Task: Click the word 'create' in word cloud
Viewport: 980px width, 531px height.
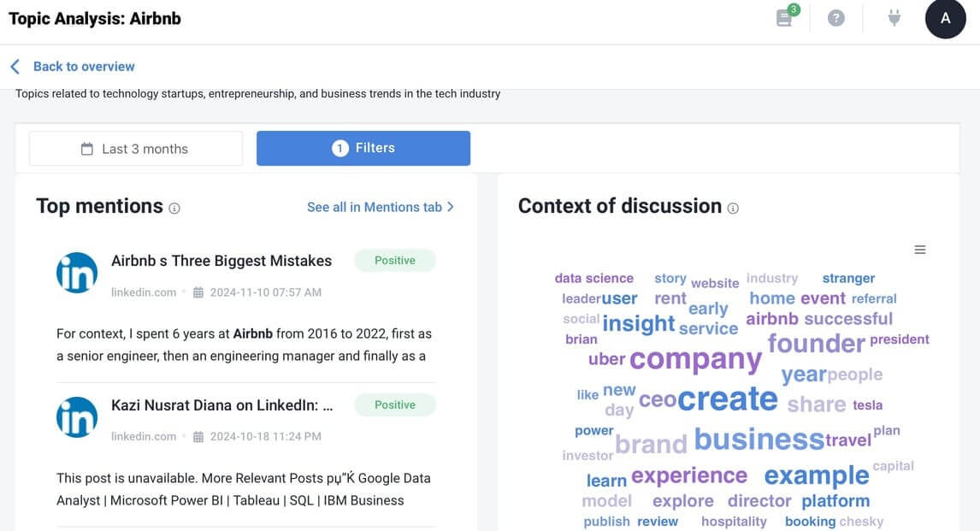Action: [728, 398]
